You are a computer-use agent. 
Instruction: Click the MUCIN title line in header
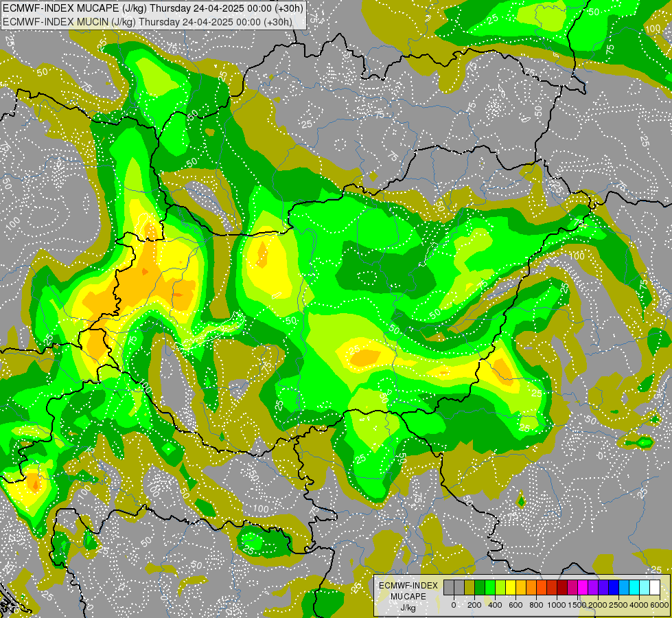(148, 21)
